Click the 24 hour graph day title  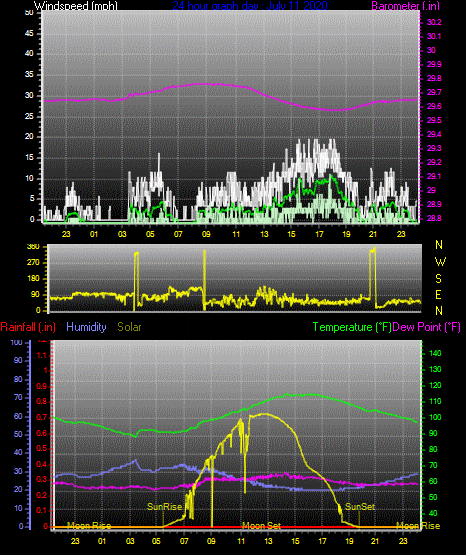click(x=250, y=6)
